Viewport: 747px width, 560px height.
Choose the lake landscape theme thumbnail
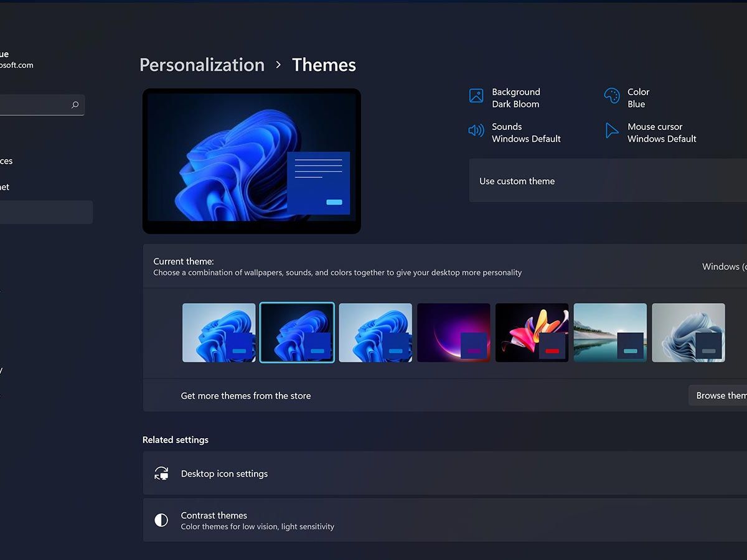coord(610,332)
